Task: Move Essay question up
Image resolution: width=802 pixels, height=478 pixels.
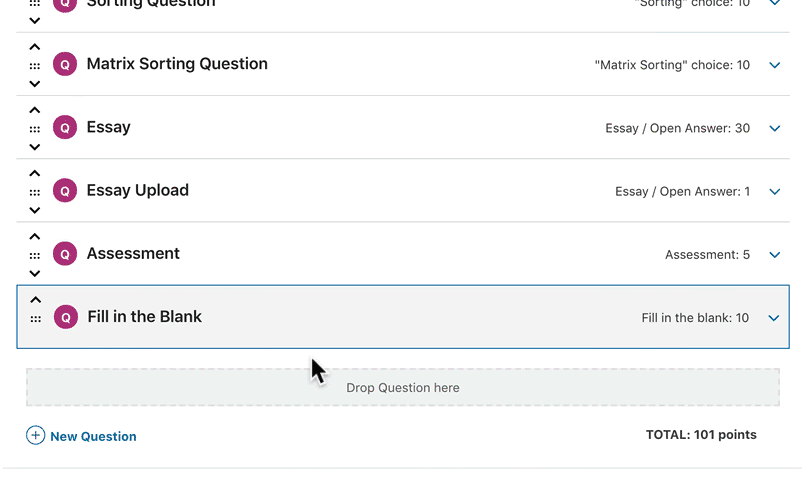Action: coord(35,110)
